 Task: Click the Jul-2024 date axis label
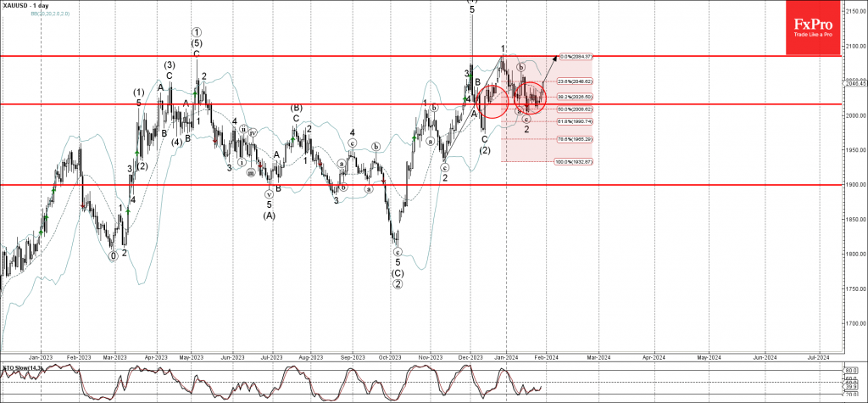[x=819, y=357]
